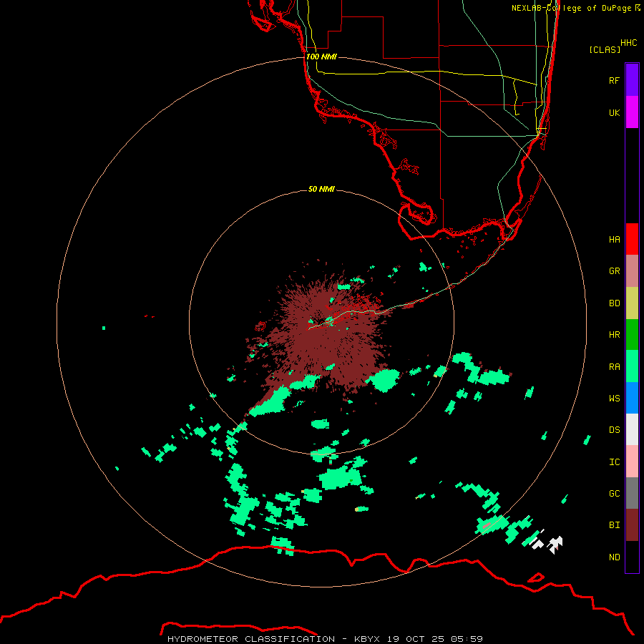This screenshot has height=644, width=644.
Task: Click the BD yellow legend swatch
Action: coord(632,303)
